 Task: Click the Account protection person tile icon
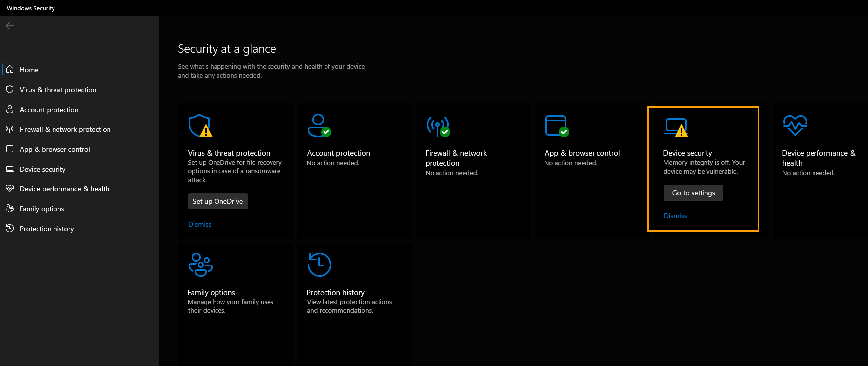319,125
